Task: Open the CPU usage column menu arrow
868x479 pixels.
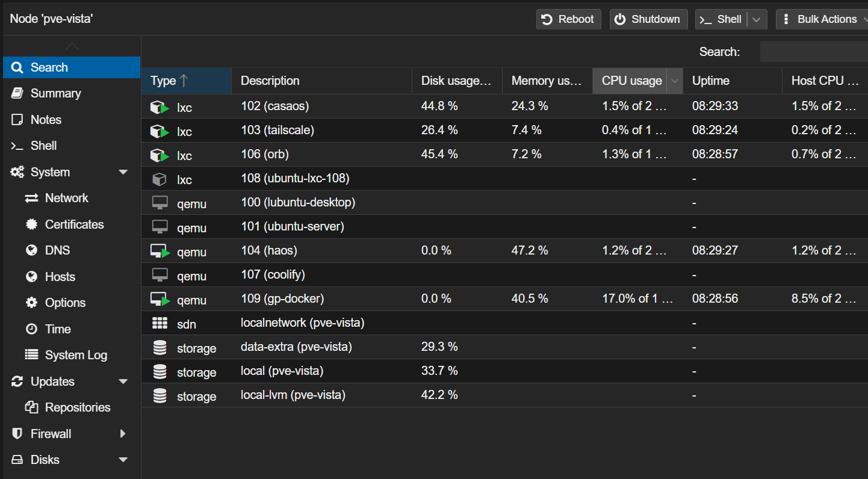Action: [675, 81]
